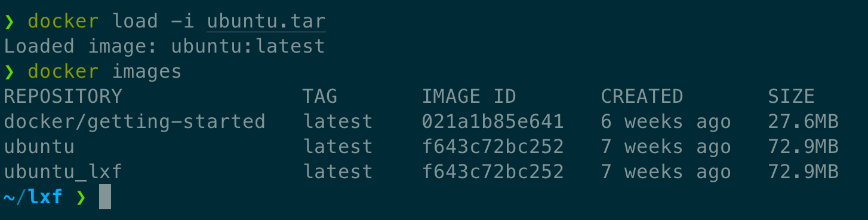The height and width of the screenshot is (220, 868).
Task: Click the 27.6MB size value
Action: click(x=804, y=122)
